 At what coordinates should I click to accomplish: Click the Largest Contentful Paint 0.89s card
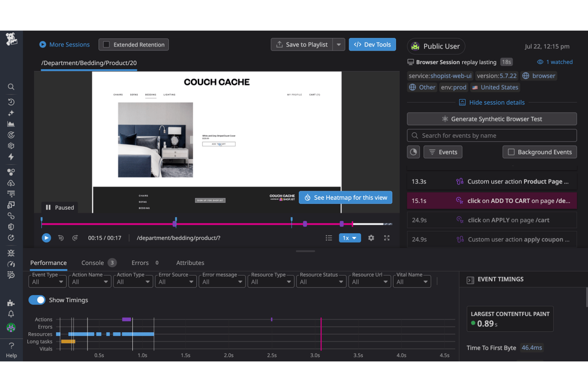tap(510, 319)
